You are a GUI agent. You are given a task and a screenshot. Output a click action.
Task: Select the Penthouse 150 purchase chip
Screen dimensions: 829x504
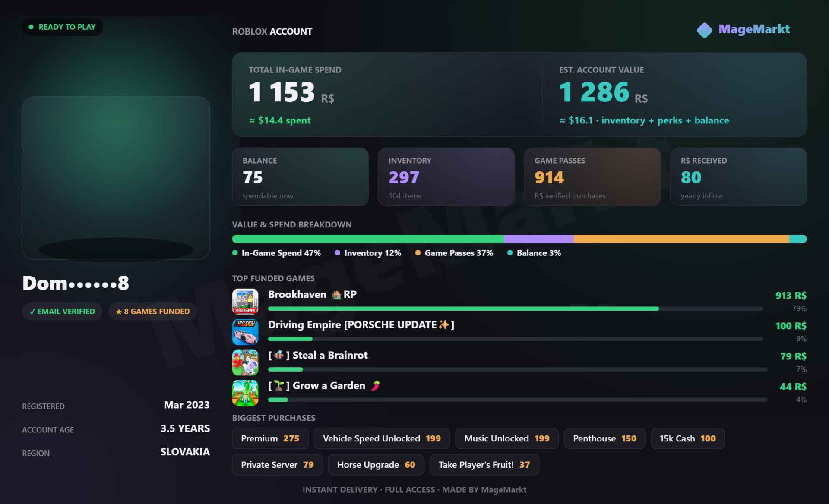pos(605,438)
